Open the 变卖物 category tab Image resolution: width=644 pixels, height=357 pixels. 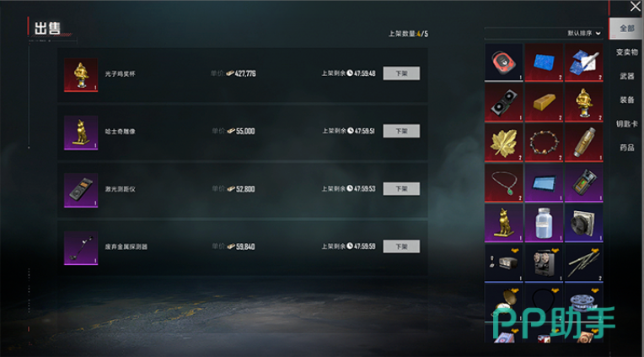(x=626, y=52)
